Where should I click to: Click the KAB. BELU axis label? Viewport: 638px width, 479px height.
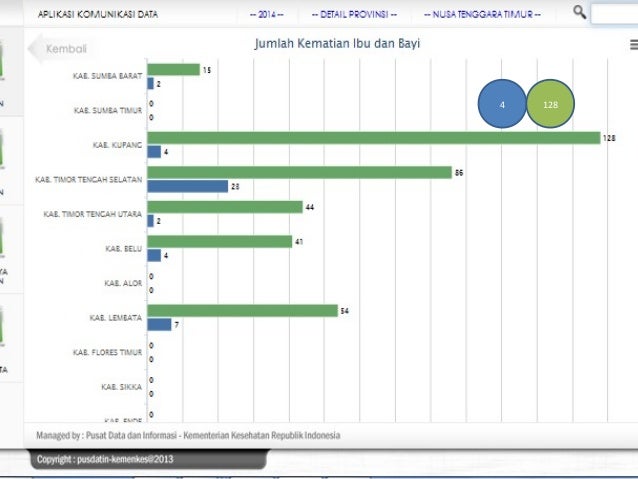(124, 249)
